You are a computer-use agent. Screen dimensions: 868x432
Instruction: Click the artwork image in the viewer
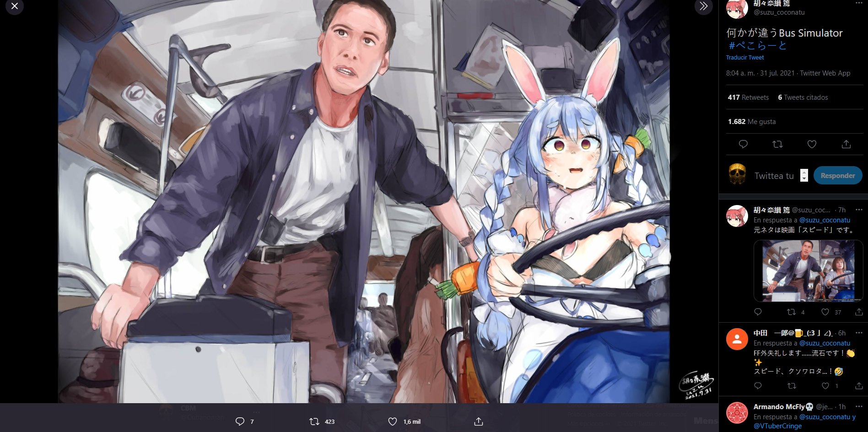pyautogui.click(x=363, y=201)
